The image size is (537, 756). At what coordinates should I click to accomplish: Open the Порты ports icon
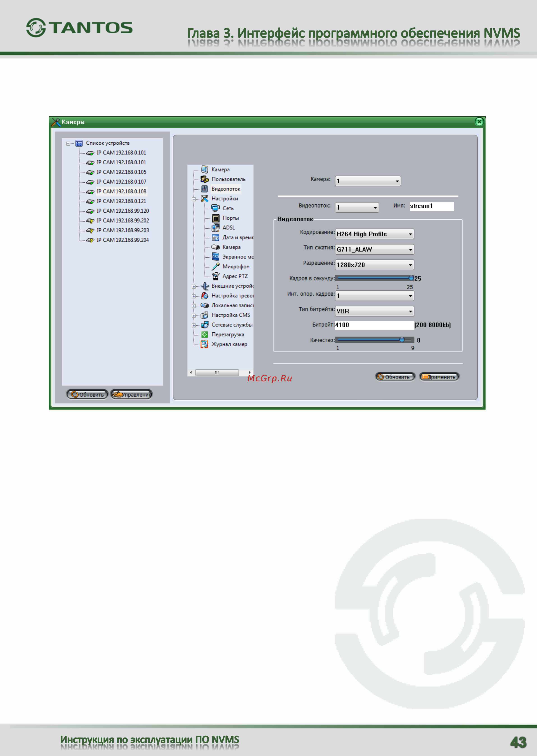[x=216, y=218]
